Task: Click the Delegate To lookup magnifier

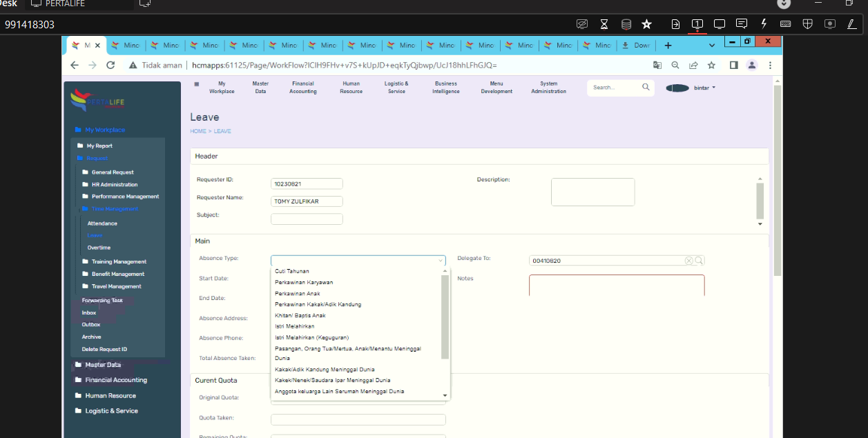Action: 699,261
